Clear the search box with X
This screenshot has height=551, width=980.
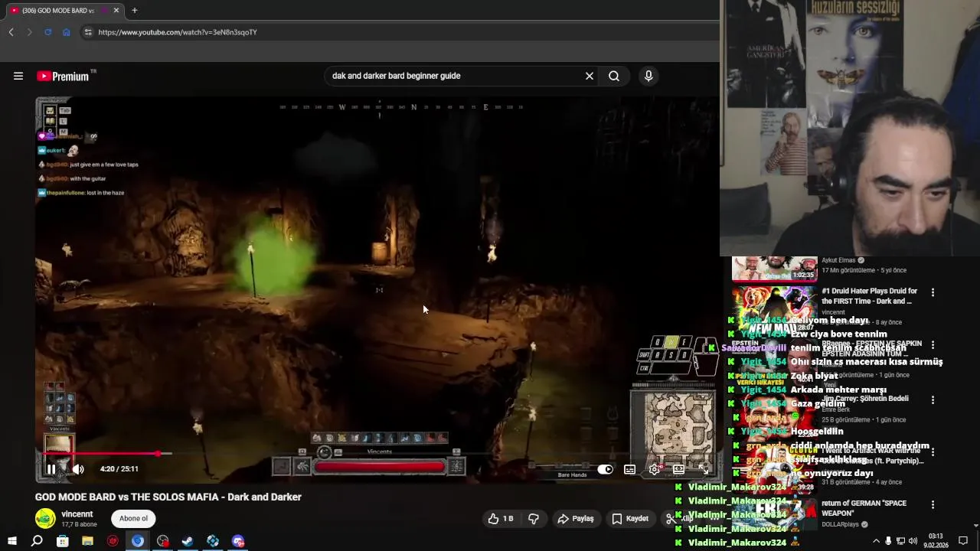(x=590, y=76)
